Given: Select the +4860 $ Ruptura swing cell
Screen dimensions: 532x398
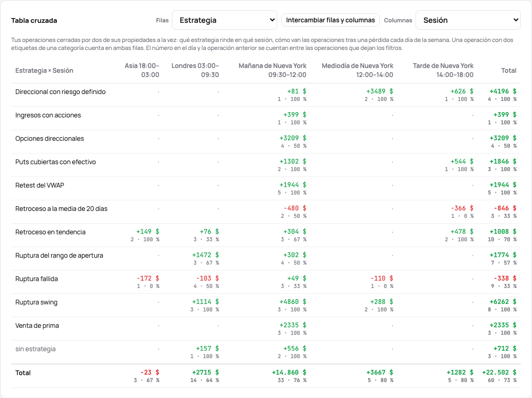Looking at the screenshot, I should pos(293,302).
